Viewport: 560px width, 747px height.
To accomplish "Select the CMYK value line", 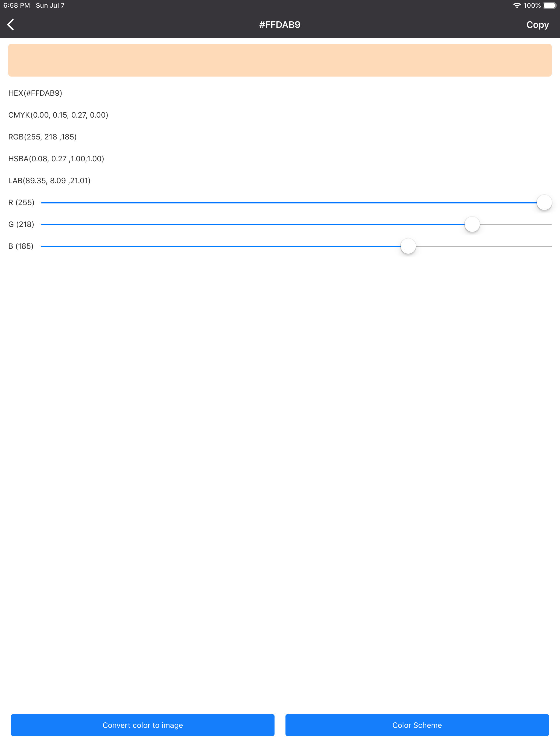I will click(58, 115).
